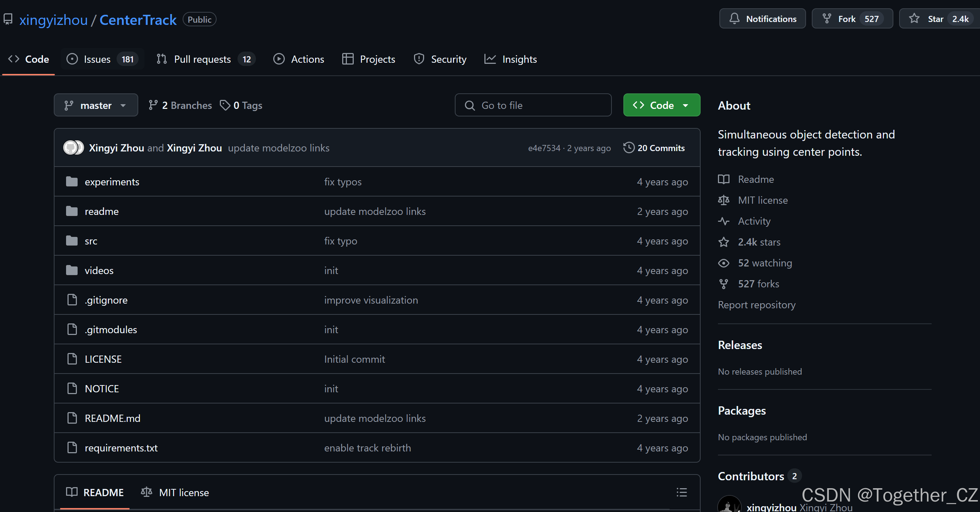Open the MIT license tab in README section
980x512 pixels.
[x=175, y=493]
